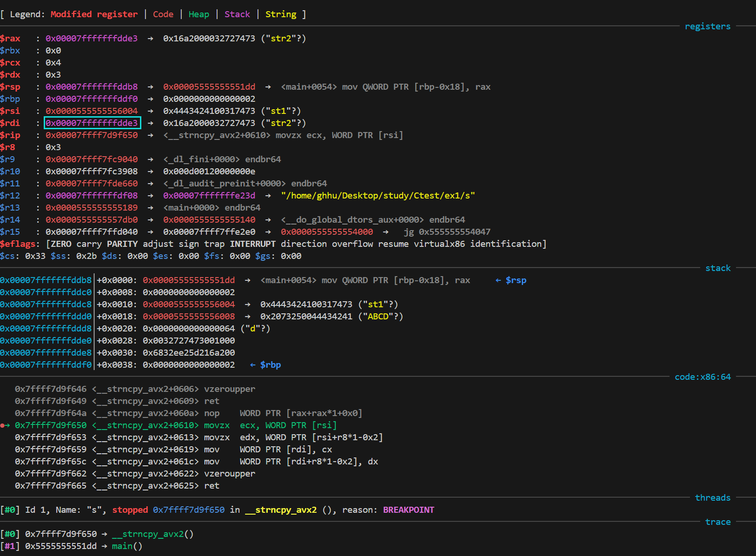Click the stack offset "+0x0000:"
The height and width of the screenshot is (556, 756).
pyautogui.click(x=117, y=280)
